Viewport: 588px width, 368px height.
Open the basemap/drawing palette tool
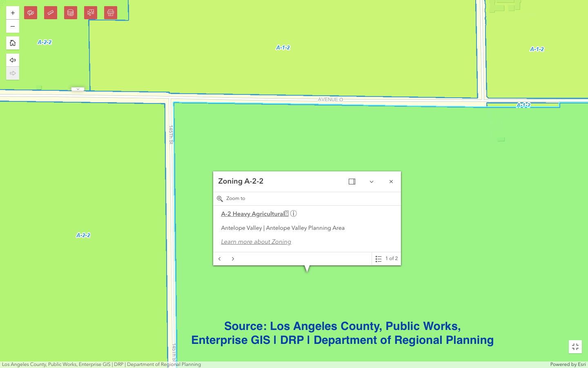tap(31, 13)
